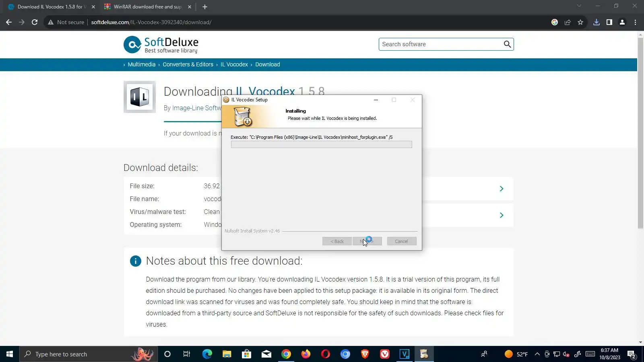Click the page vertical scrollbar
This screenshot has width=644, height=362.
(640, 134)
